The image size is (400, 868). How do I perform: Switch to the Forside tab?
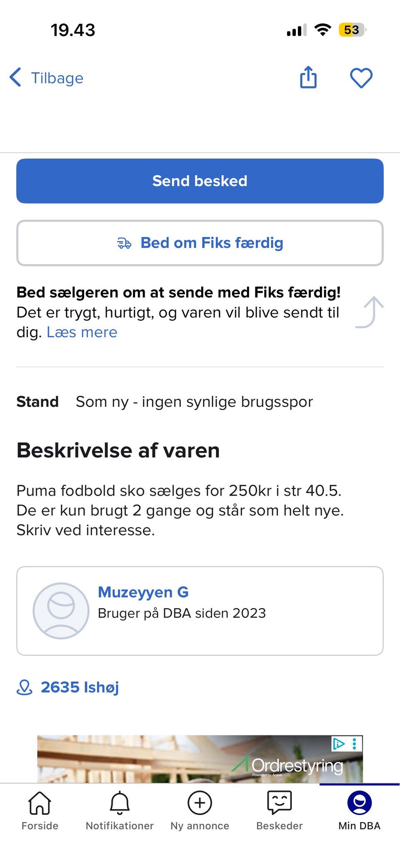click(40, 810)
